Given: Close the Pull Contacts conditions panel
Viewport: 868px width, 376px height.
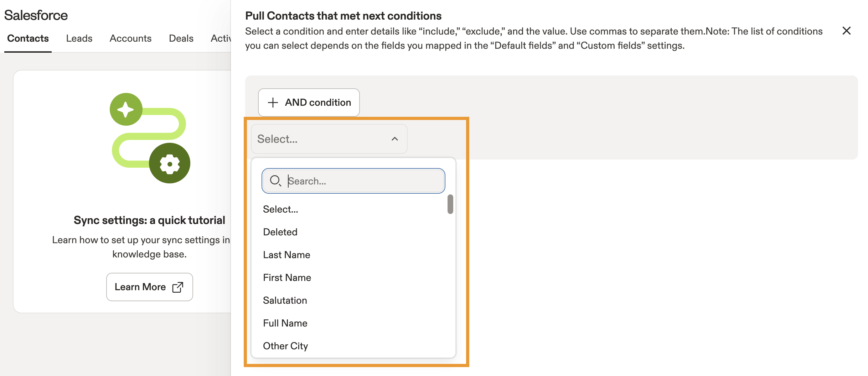Looking at the screenshot, I should pos(846,31).
